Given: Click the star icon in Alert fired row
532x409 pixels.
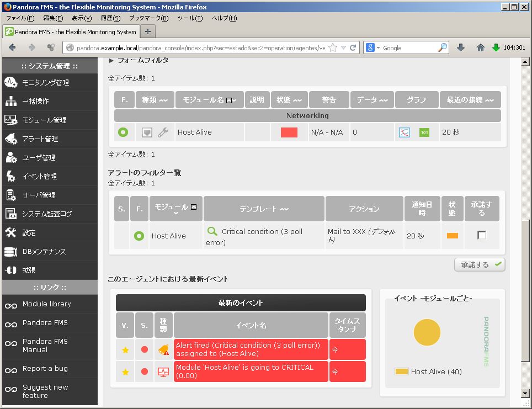Looking at the screenshot, I should [125, 350].
